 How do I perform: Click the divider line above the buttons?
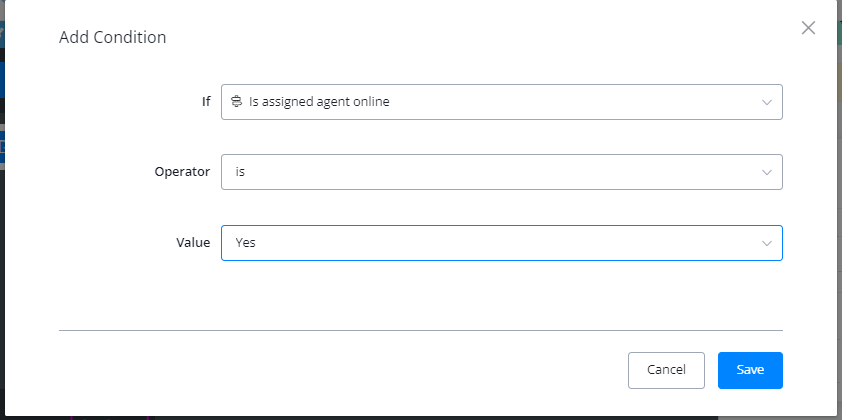pos(420,329)
